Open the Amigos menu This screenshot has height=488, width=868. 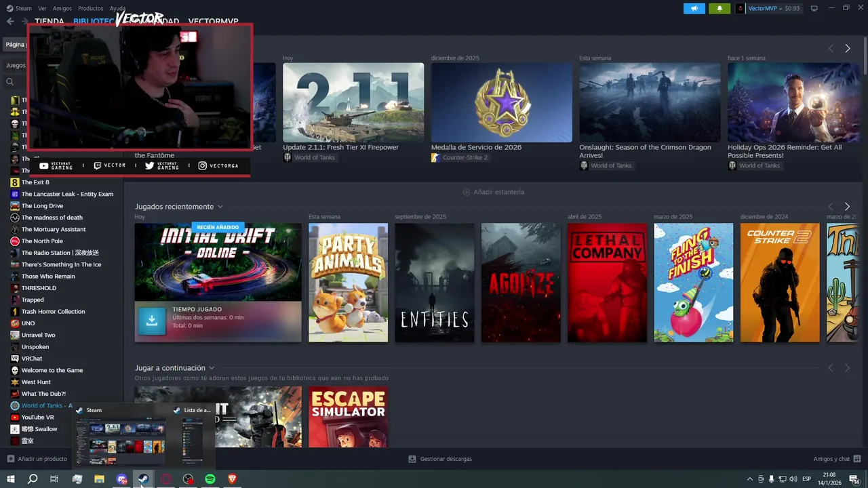pyautogui.click(x=62, y=8)
